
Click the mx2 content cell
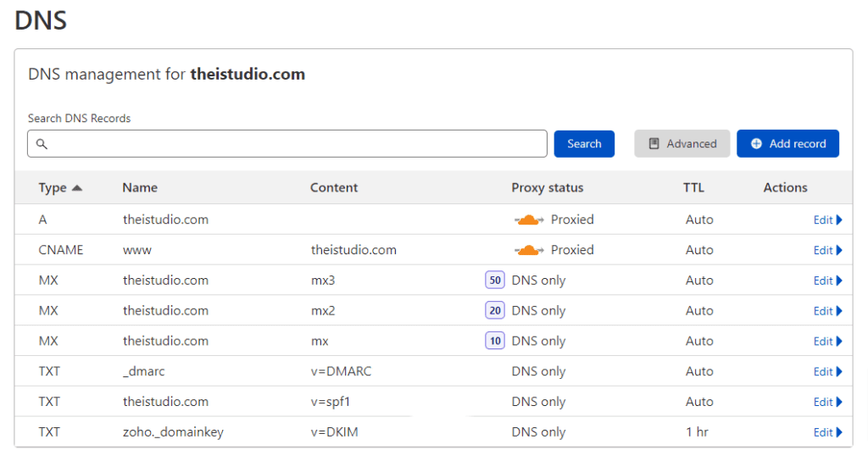tap(323, 311)
